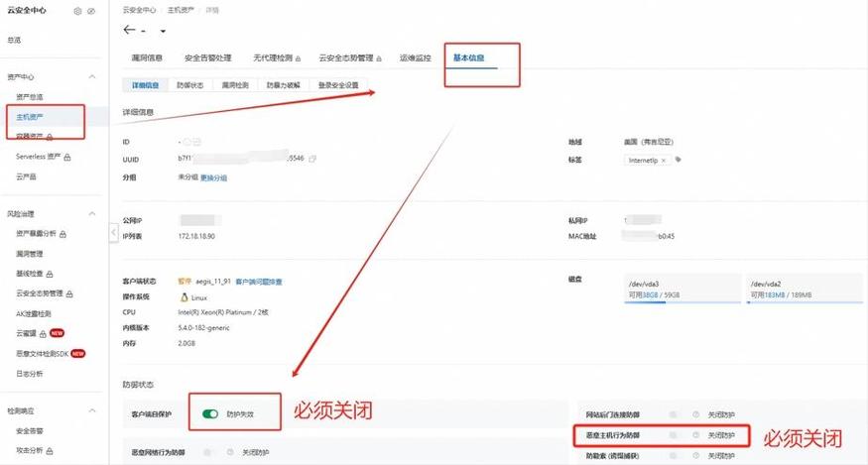Click the help icon for 恶意主机行为防御
868x465 pixels.
(695, 435)
